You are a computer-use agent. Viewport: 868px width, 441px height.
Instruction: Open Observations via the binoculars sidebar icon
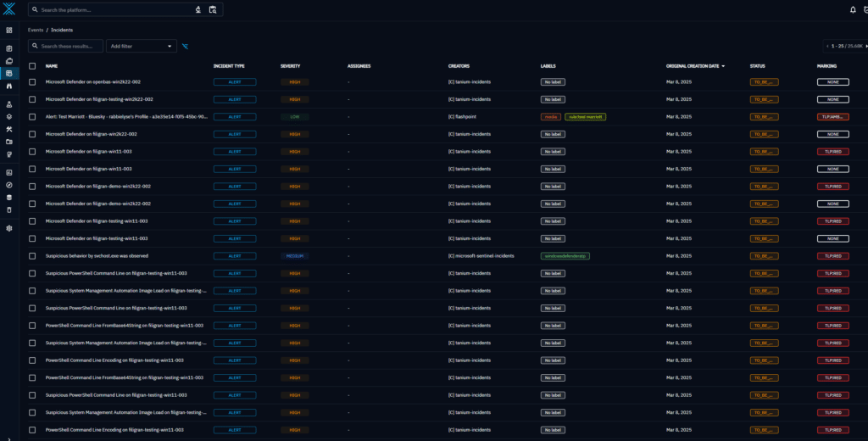(x=9, y=86)
